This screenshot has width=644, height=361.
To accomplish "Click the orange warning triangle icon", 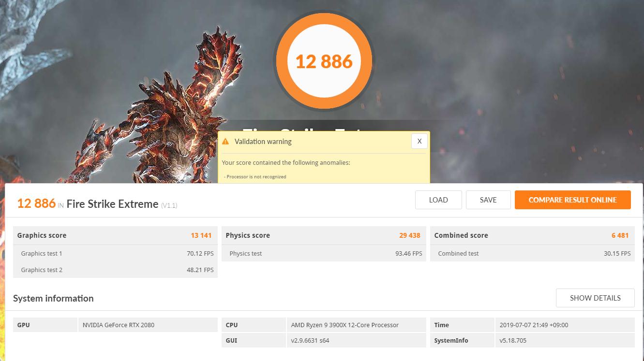I will (x=225, y=142).
